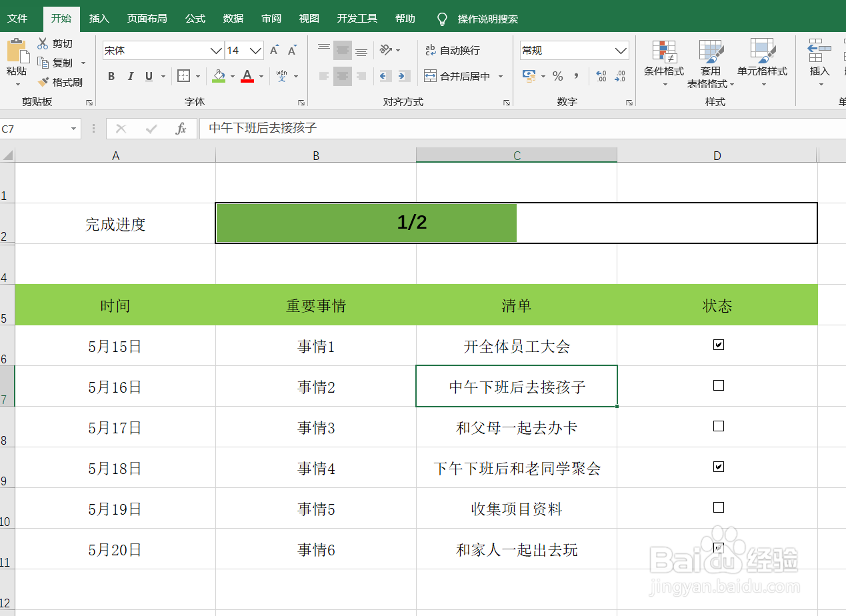The width and height of the screenshot is (846, 616).
Task: Apply bold formatting with the B icon
Action: tap(111, 76)
